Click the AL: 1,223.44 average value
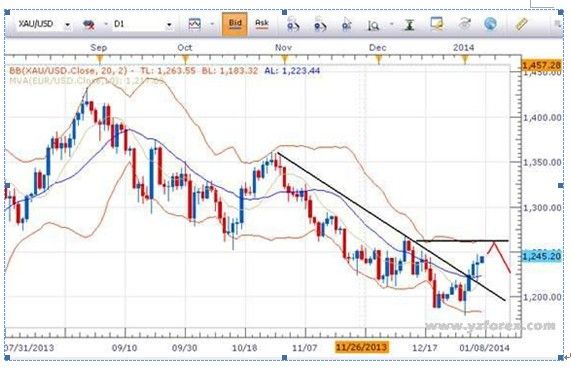 point(292,71)
